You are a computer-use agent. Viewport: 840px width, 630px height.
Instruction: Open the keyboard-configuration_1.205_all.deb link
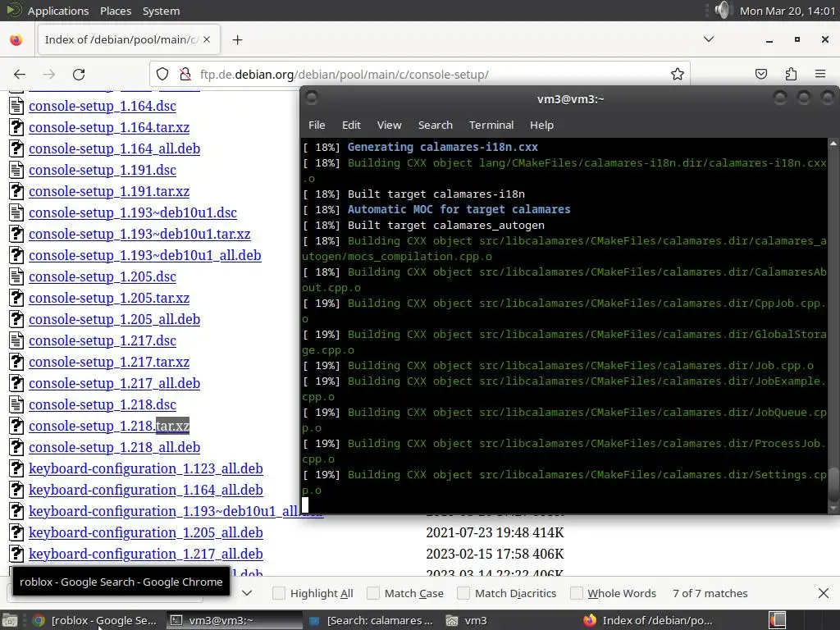(146, 532)
